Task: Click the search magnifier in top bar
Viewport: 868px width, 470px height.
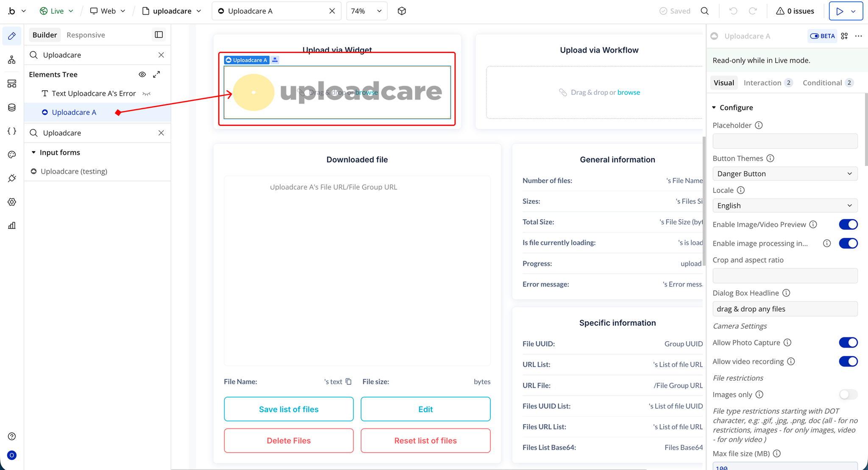Action: coord(705,11)
